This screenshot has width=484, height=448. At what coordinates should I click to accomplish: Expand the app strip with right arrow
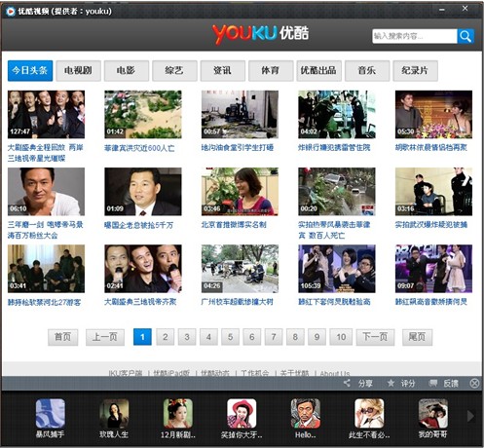point(470,416)
